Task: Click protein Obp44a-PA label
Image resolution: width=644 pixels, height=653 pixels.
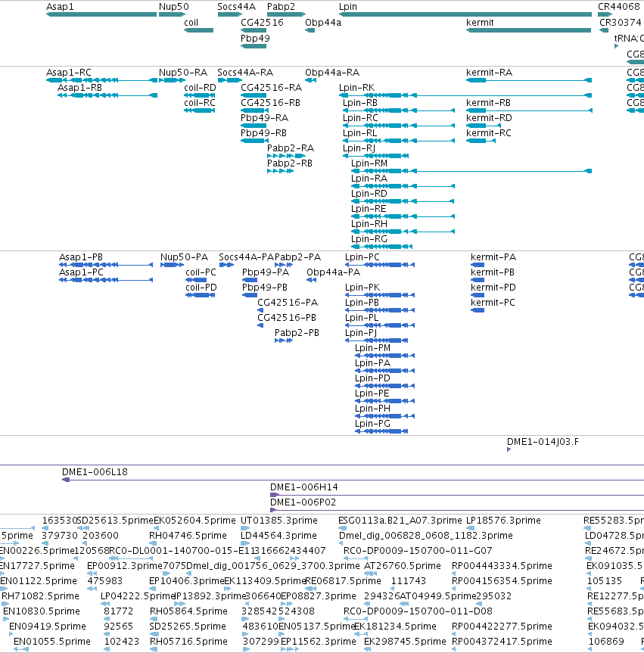Action: 333,272
